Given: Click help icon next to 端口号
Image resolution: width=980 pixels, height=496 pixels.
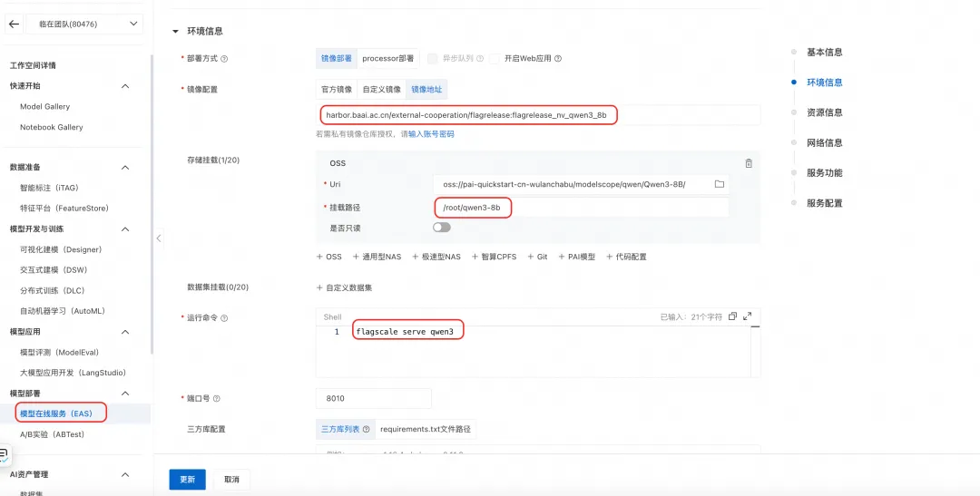Looking at the screenshot, I should [217, 399].
